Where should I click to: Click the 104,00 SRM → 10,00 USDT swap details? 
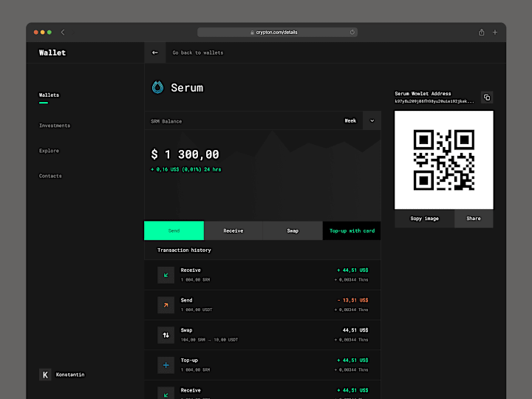point(209,340)
